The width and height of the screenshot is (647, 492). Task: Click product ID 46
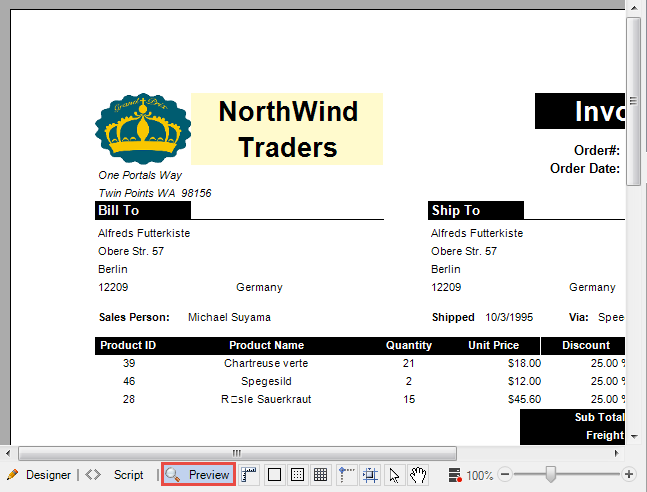click(129, 381)
